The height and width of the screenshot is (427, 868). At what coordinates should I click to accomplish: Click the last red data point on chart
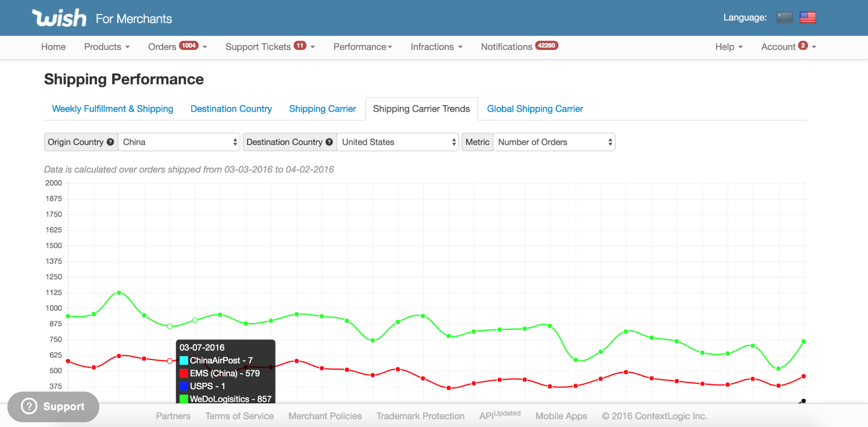(x=804, y=376)
